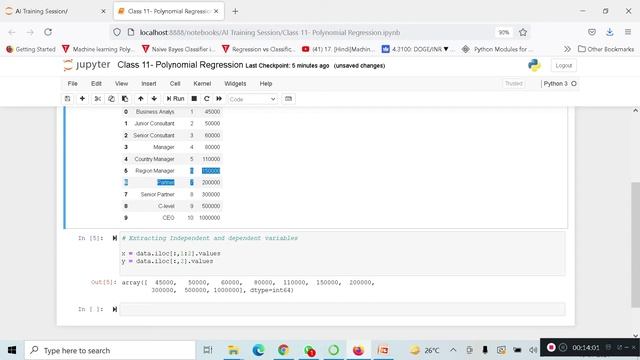Bookmark this page with the star icon

523,32
